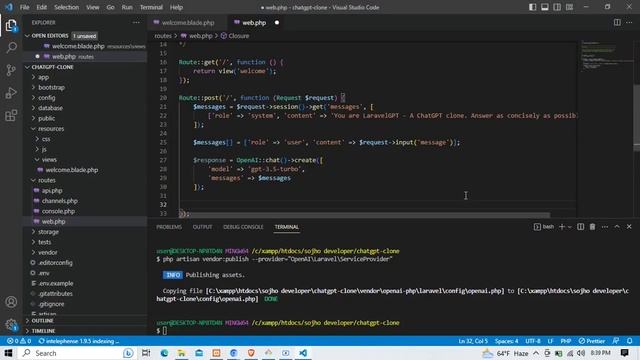640x360 pixels.
Task: Split the terminal pane
Action: point(580,227)
